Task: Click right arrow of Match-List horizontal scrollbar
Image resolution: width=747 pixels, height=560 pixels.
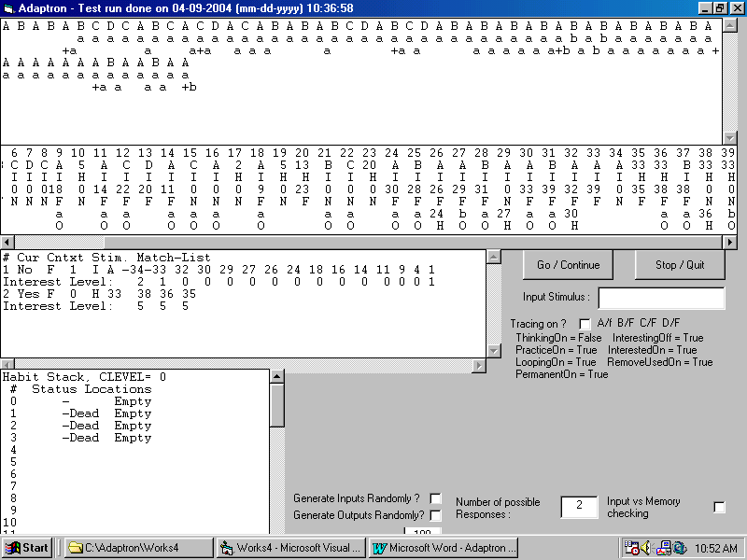Action: [x=479, y=365]
